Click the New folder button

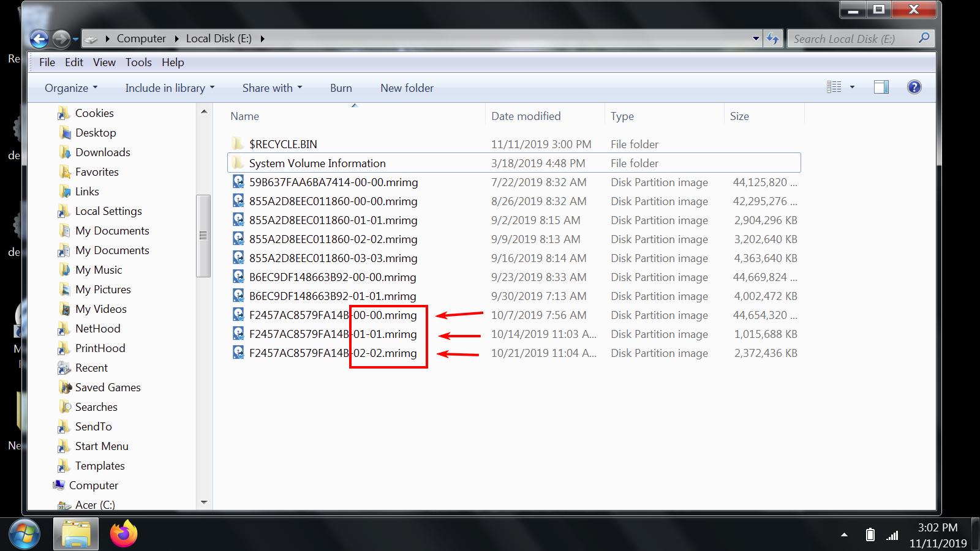(x=407, y=88)
